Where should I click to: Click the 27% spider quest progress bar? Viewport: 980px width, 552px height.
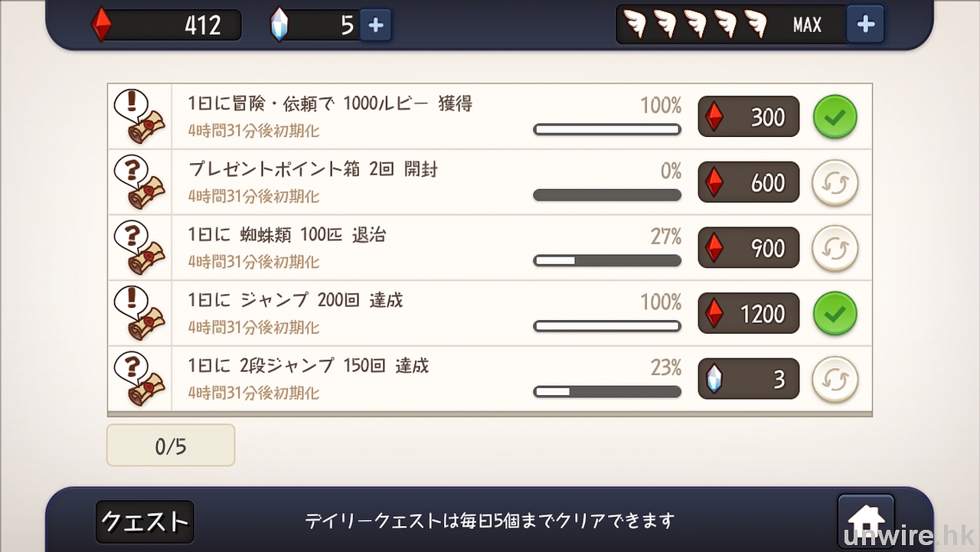606,261
